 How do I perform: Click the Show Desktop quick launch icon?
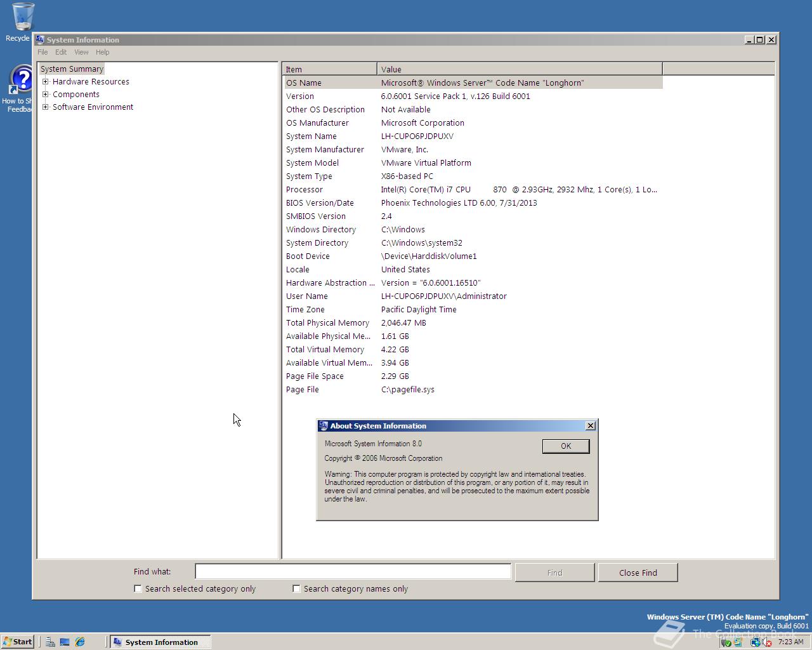[65, 642]
